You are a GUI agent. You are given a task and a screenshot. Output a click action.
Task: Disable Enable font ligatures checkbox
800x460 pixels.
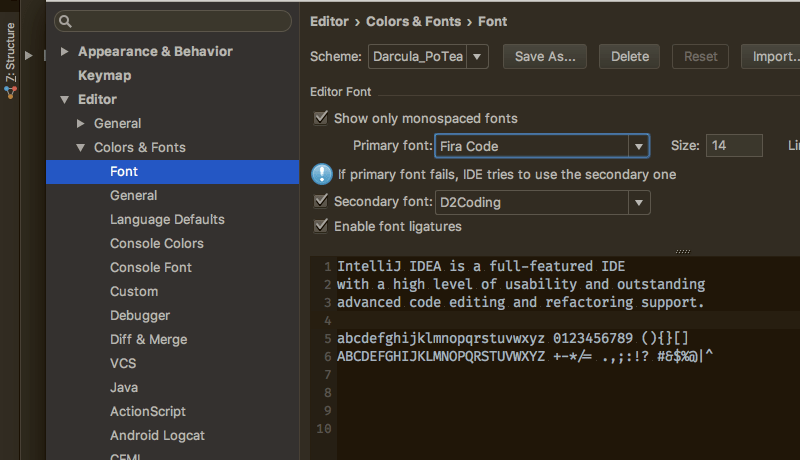coord(321,226)
